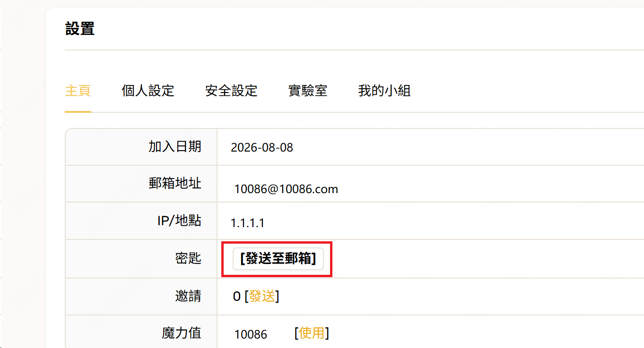Screen dimensions: 644x348
Task: Click the 發送 invite link
Action: 262,296
